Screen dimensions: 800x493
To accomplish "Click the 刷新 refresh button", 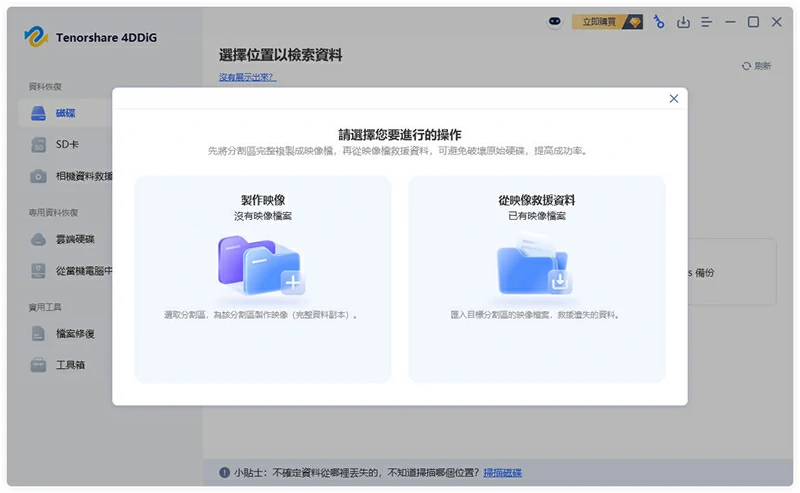I will [757, 66].
